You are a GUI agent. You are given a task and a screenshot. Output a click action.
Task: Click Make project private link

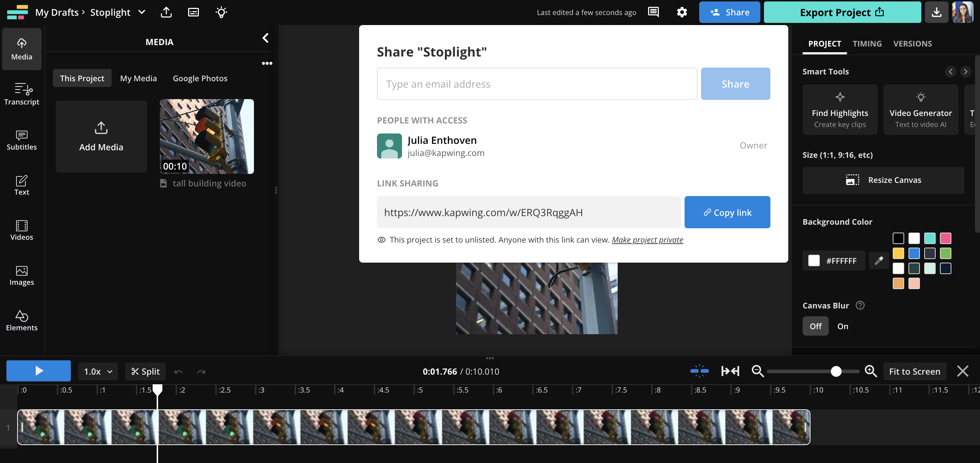tap(647, 240)
